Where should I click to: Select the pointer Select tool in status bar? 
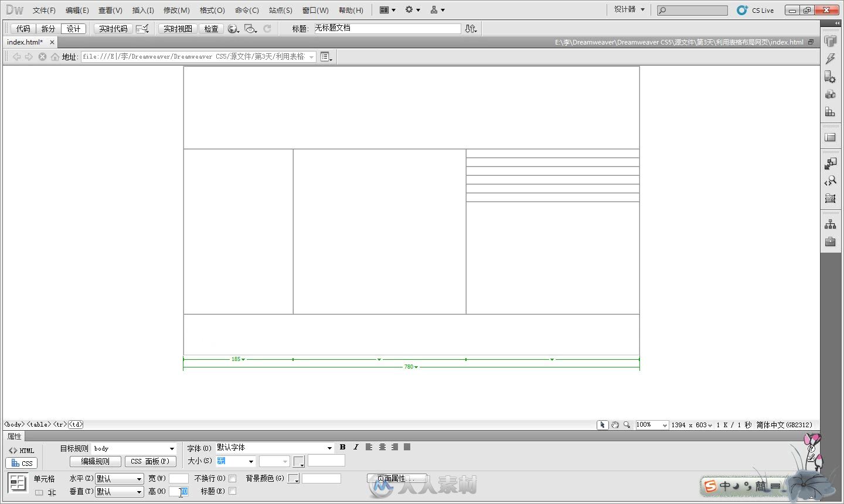point(603,425)
